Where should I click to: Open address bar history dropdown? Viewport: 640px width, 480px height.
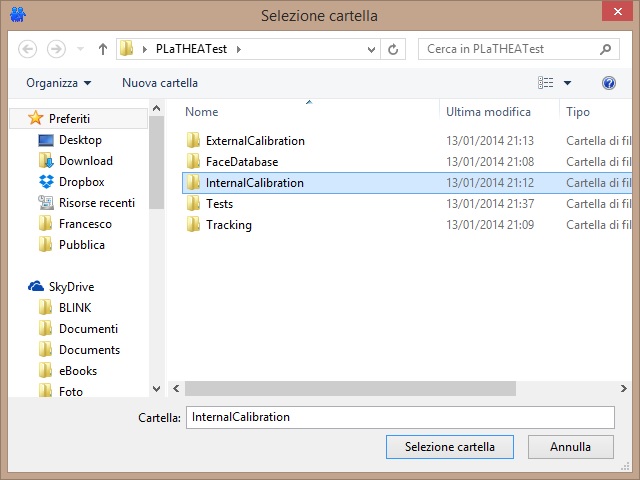(372, 48)
